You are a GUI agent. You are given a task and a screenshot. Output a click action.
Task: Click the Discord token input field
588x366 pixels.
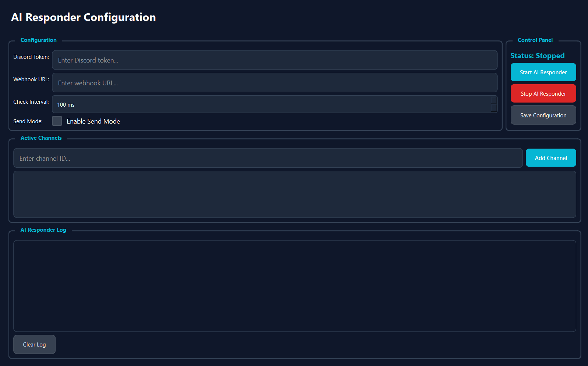point(274,60)
